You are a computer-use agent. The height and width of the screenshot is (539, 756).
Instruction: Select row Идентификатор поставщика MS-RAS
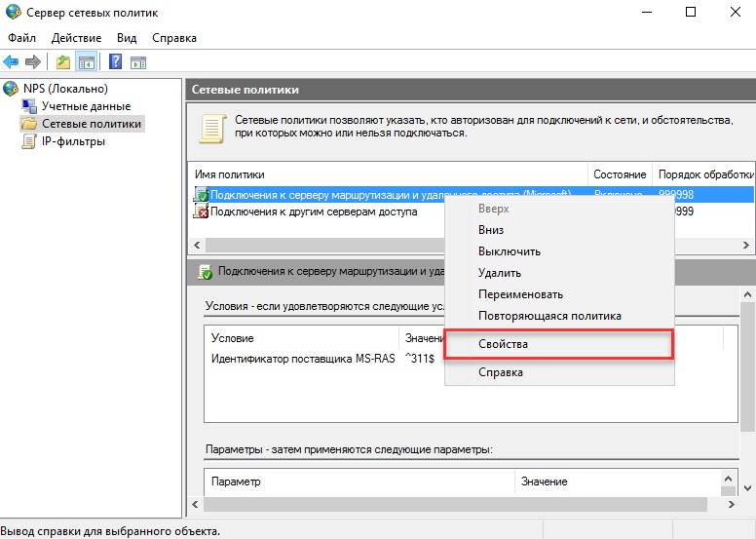[x=303, y=359]
